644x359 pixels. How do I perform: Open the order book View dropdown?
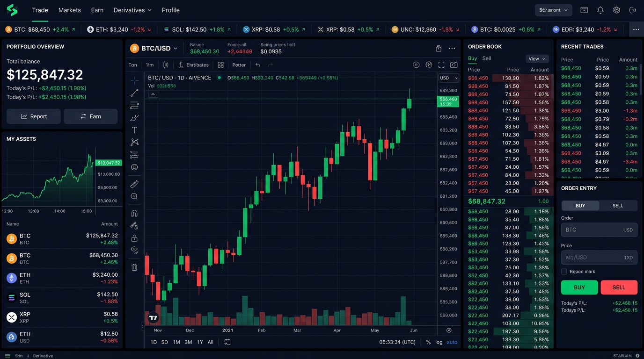(537, 59)
